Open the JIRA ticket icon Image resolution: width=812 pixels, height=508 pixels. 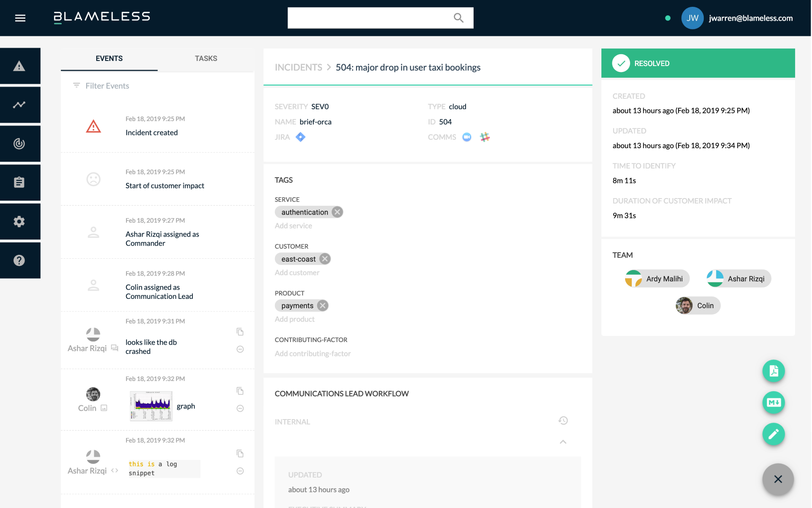pyautogui.click(x=300, y=137)
